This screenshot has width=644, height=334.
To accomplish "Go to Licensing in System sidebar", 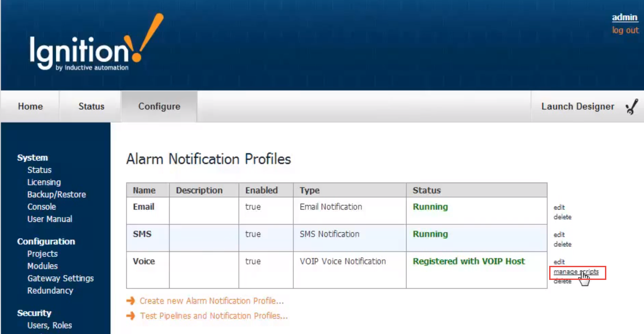I will [x=44, y=182].
